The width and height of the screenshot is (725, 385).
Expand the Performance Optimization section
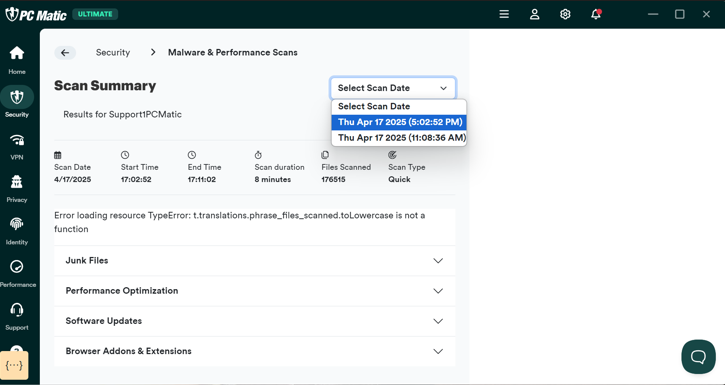254,291
